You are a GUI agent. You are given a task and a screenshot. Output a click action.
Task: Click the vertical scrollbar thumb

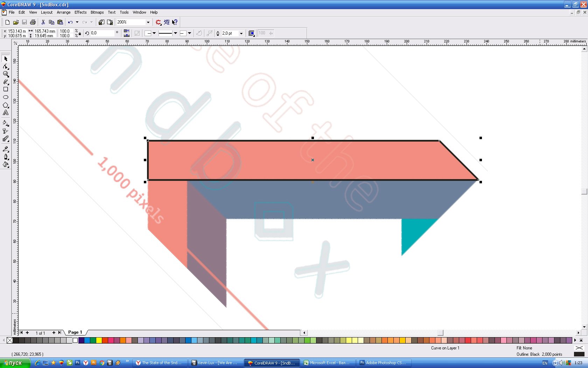584,191
